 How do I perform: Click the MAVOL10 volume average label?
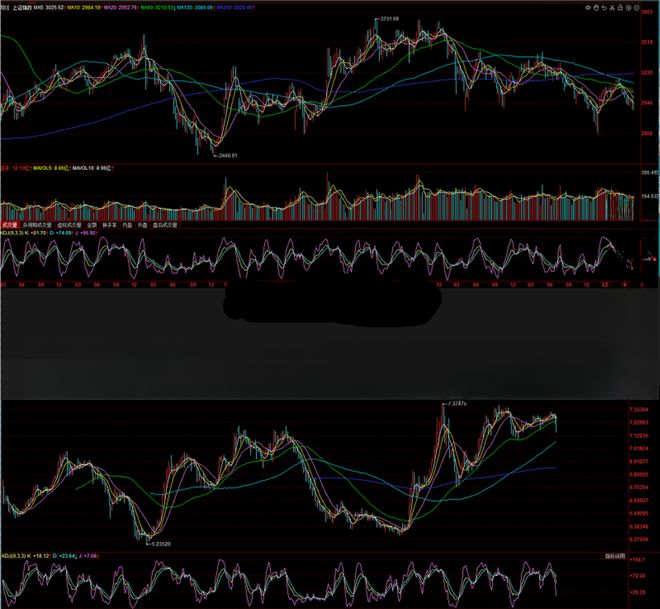pyautogui.click(x=92, y=168)
